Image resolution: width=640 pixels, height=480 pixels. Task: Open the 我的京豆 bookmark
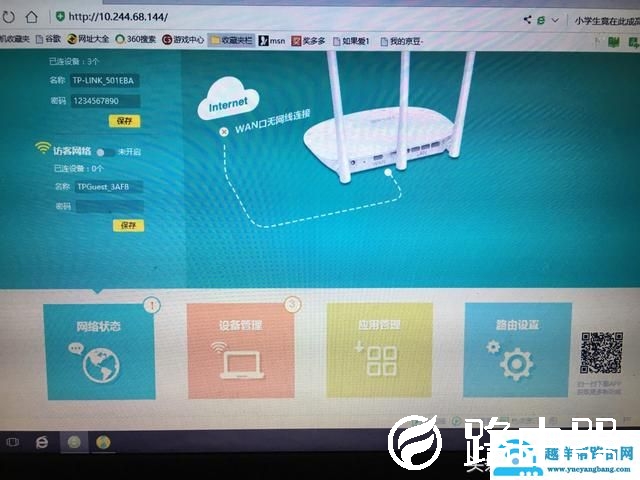(x=402, y=41)
